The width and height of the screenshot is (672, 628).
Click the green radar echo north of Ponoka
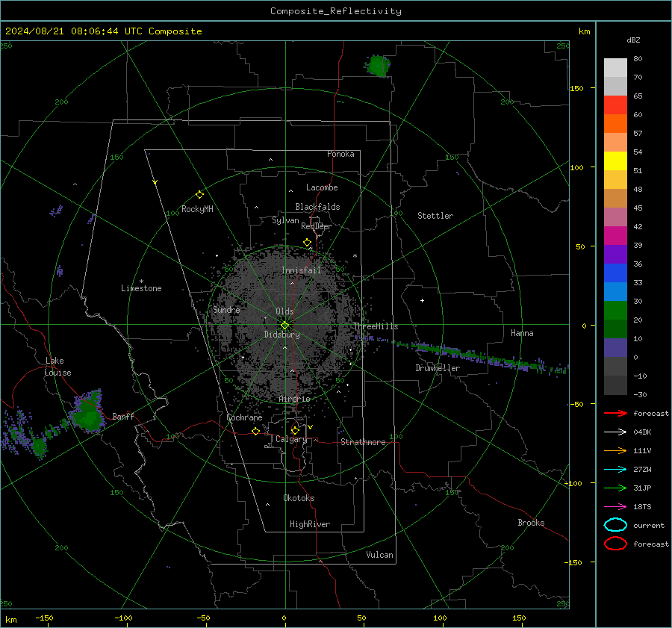click(x=378, y=66)
